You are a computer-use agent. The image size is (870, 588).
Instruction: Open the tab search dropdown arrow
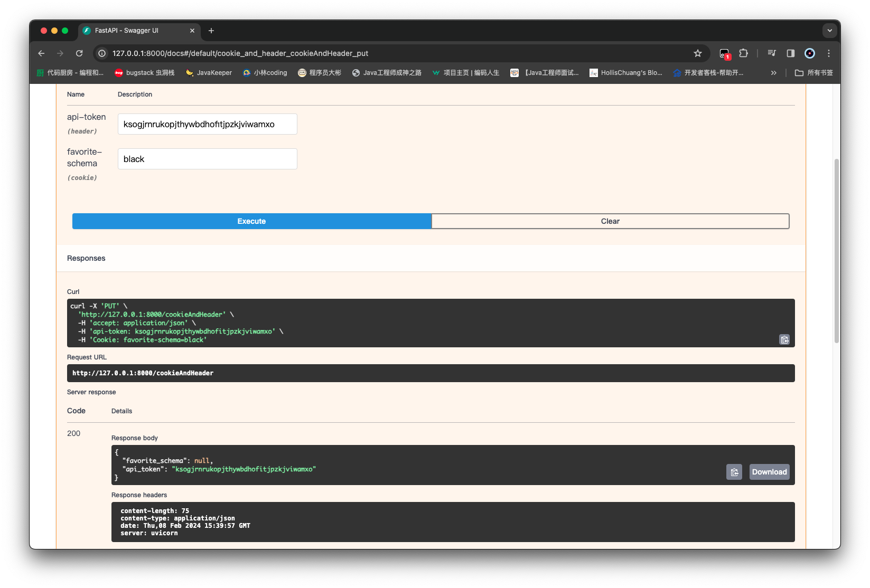pyautogui.click(x=829, y=31)
